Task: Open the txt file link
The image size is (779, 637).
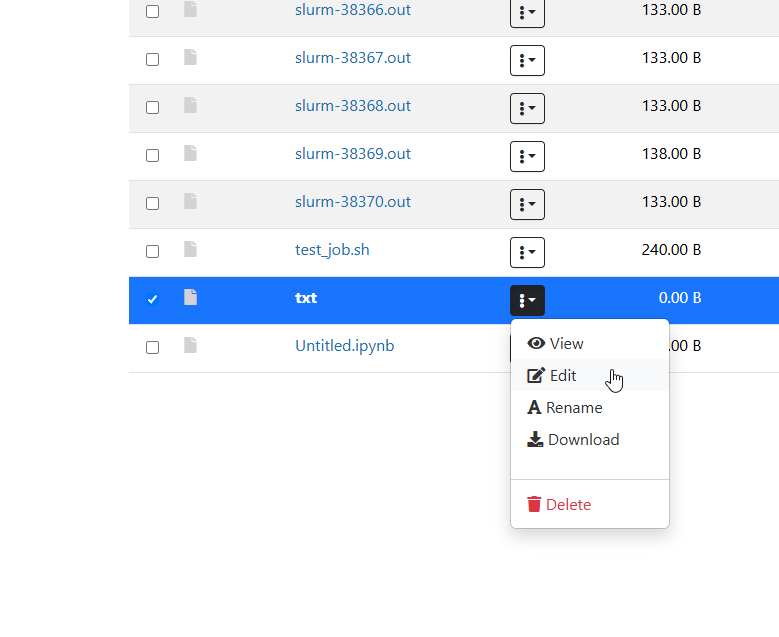Action: [306, 298]
